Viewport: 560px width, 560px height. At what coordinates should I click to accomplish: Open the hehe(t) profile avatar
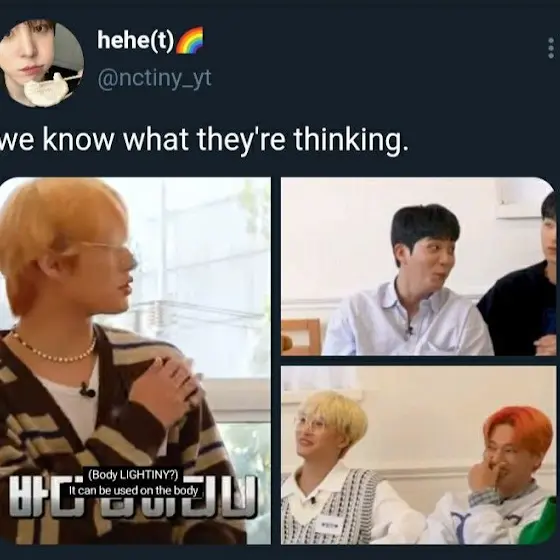click(x=42, y=63)
